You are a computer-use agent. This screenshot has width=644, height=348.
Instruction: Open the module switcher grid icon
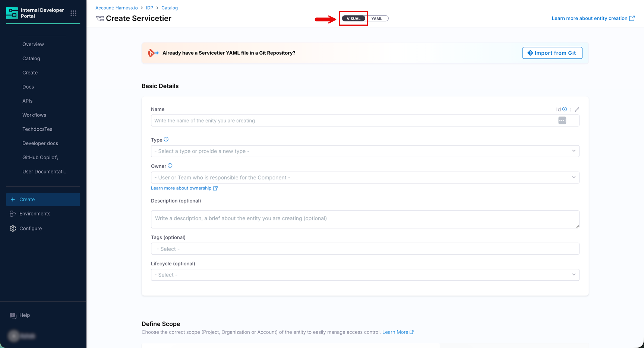(x=73, y=13)
